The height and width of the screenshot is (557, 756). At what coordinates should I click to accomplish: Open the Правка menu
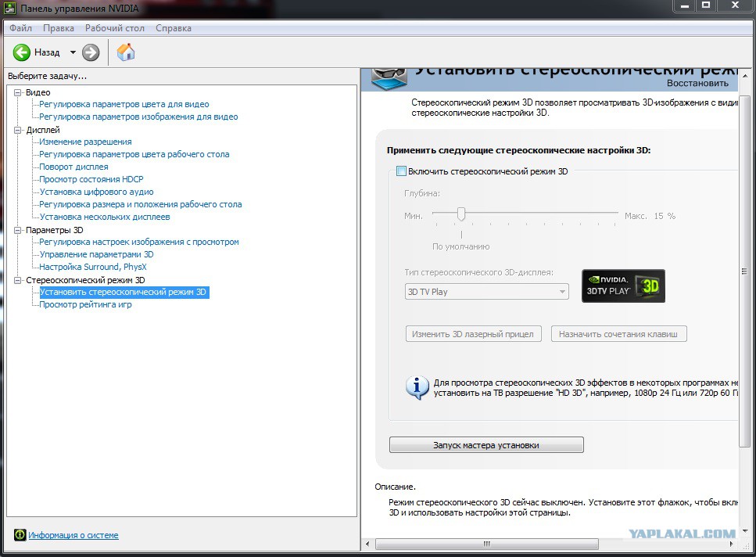click(59, 28)
